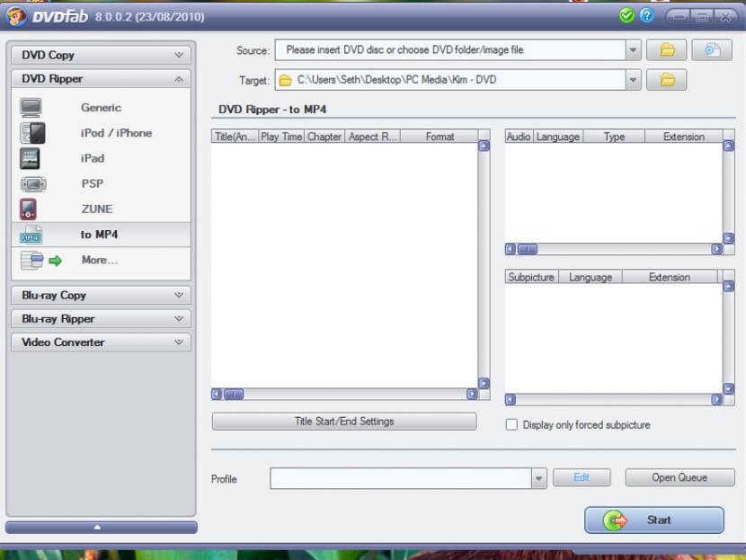Screen dimensions: 746x560
Task: Choose iPod / iPhone ripper mode
Action: tap(101, 133)
